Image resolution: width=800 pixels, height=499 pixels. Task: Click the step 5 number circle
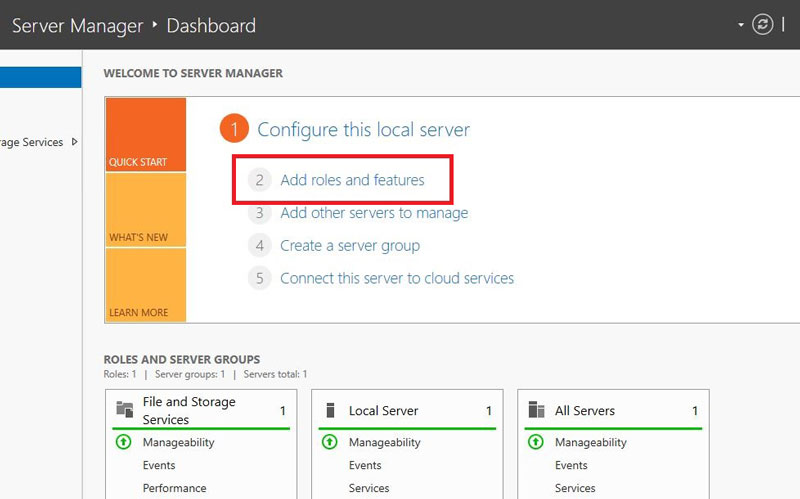[x=260, y=278]
